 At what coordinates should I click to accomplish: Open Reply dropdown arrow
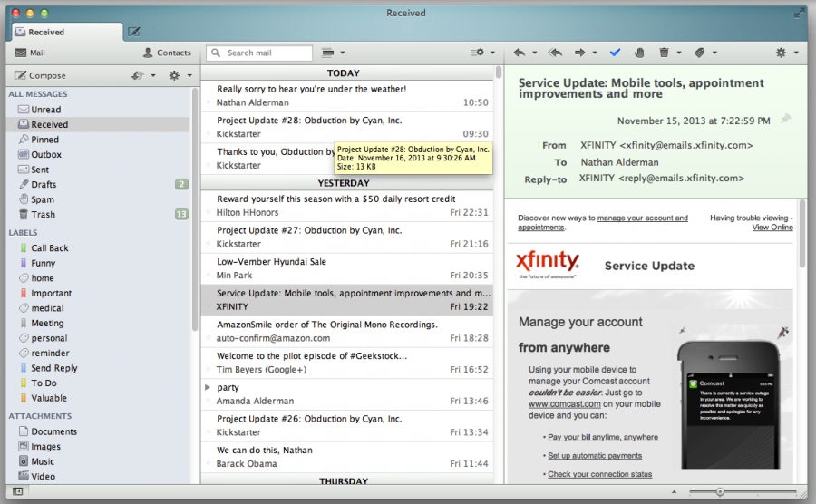(534, 53)
